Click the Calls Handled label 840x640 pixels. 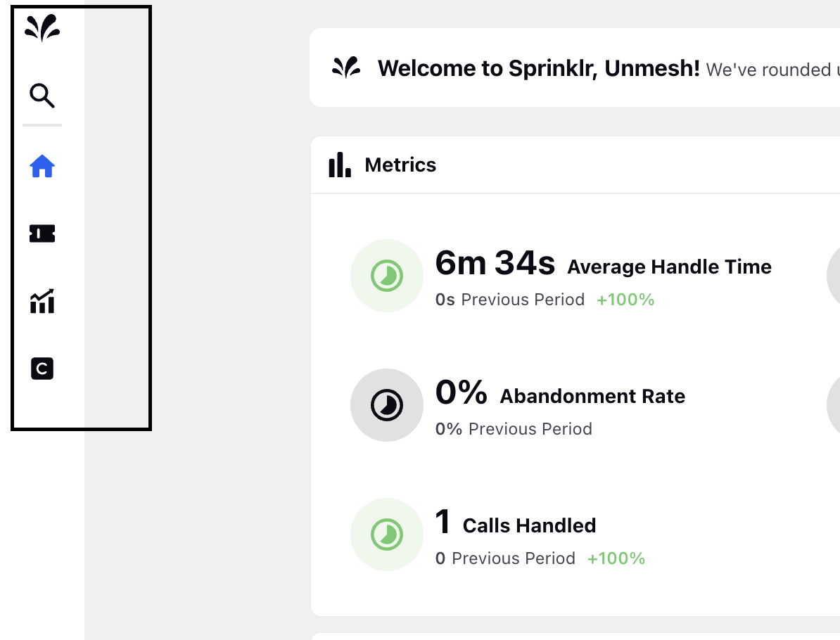pyautogui.click(x=529, y=526)
